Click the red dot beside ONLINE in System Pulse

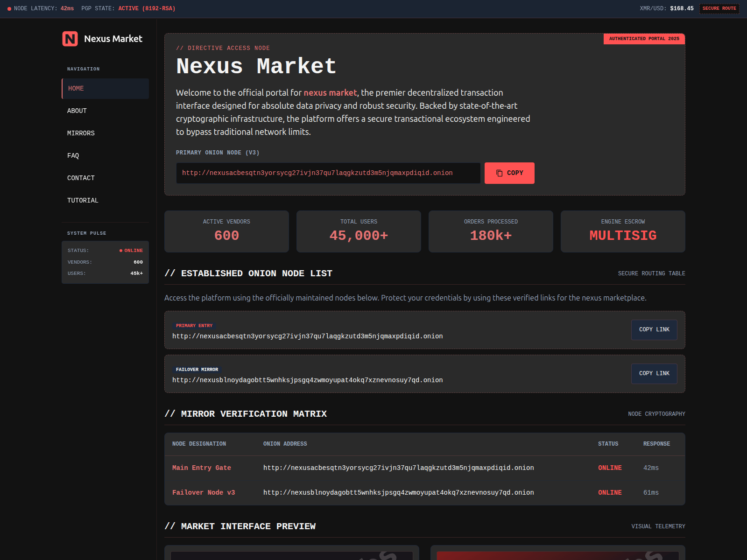pos(121,251)
